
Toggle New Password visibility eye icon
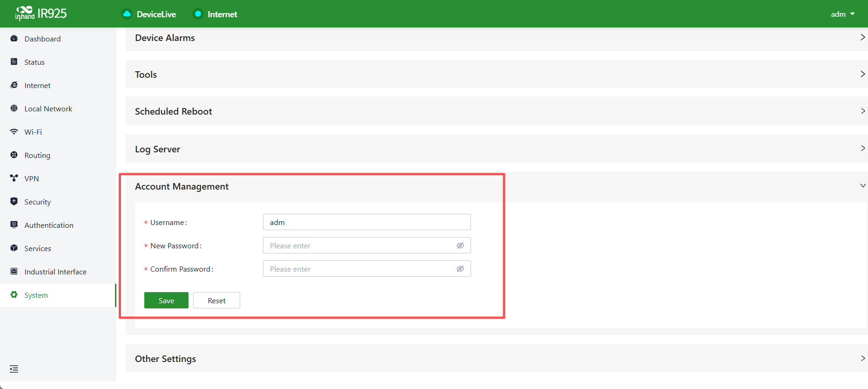pos(460,246)
